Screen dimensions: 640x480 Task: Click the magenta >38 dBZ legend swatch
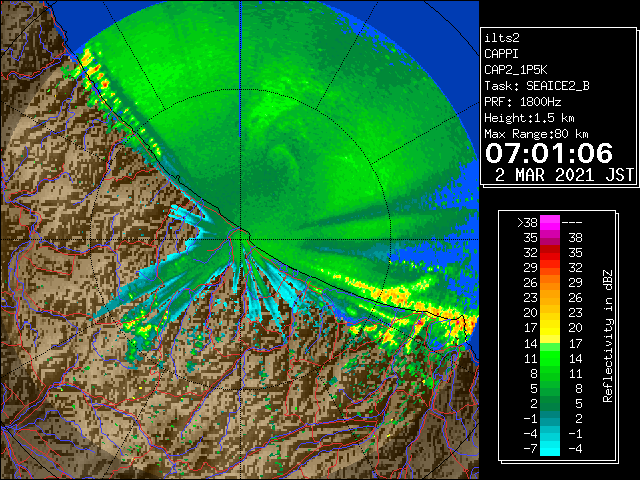[550, 222]
